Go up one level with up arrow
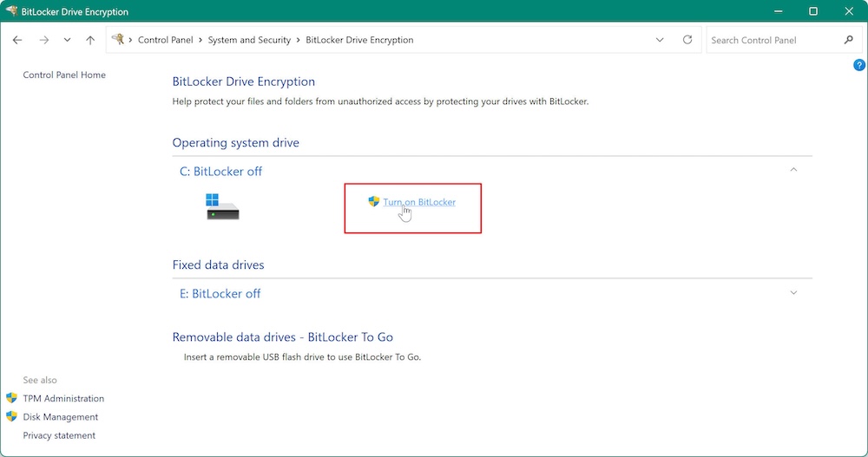Viewport: 868px width, 457px height. coord(90,40)
